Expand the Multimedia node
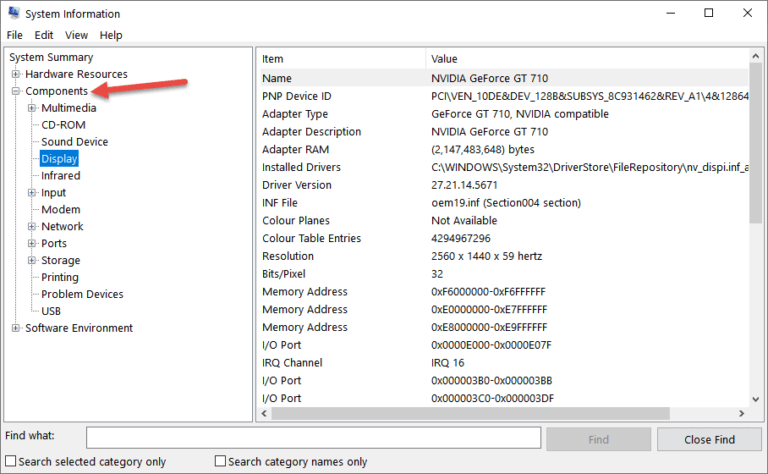This screenshot has height=474, width=768. click(32, 108)
